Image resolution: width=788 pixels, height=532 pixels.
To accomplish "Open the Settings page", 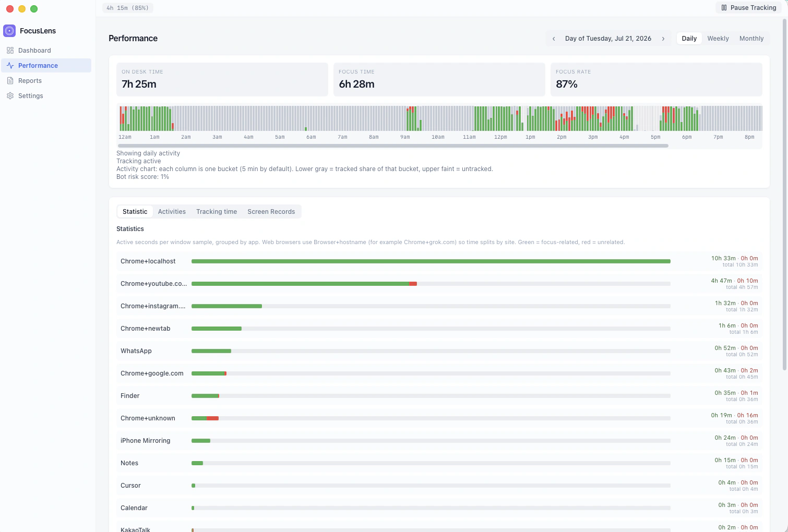I will 46,96.
